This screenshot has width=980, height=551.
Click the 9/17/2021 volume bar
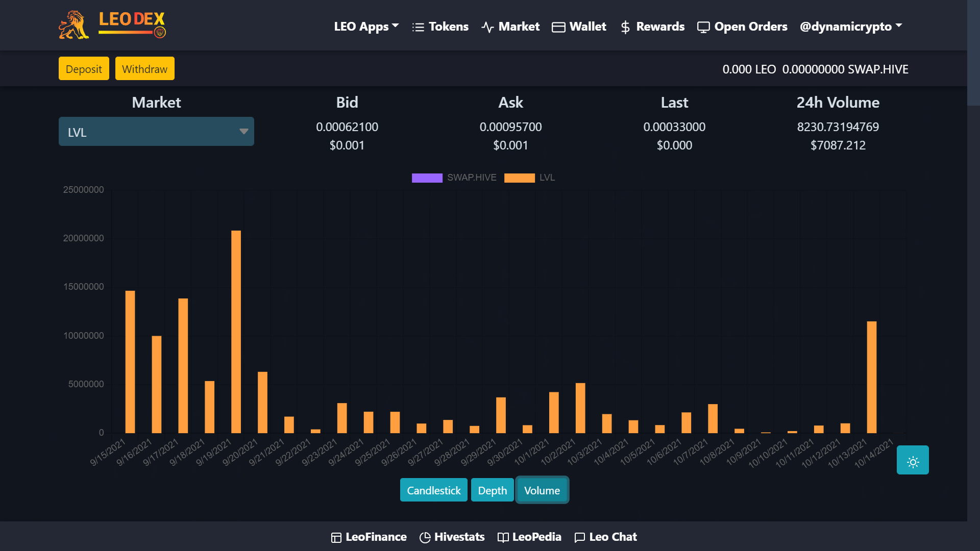tap(183, 366)
